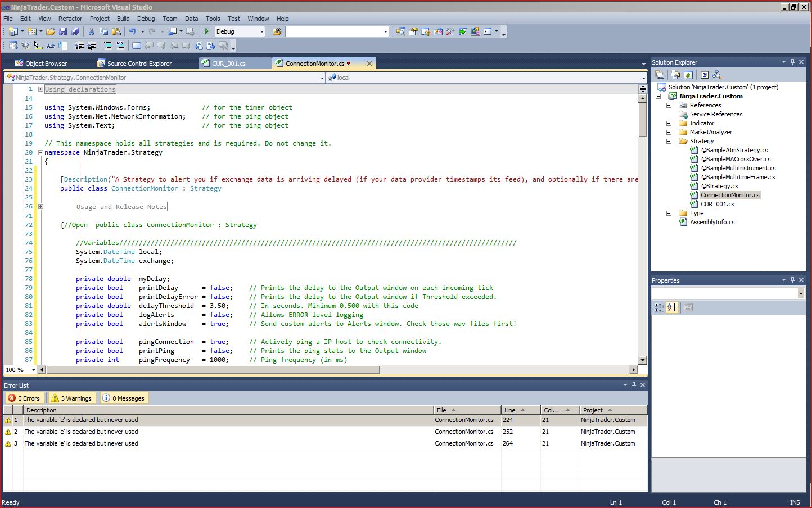Start debugging with the green play icon
This screenshot has height=508, width=812.
coord(207,31)
